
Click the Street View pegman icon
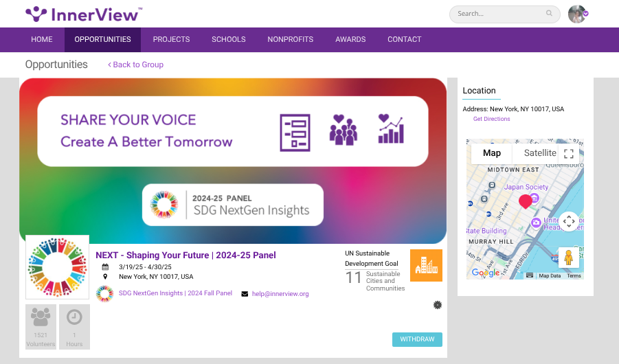tap(568, 258)
